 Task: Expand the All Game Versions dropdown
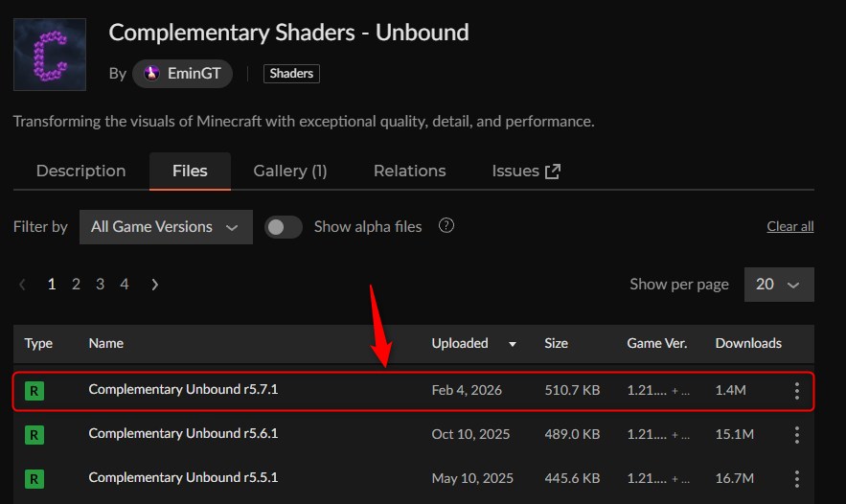coord(166,227)
